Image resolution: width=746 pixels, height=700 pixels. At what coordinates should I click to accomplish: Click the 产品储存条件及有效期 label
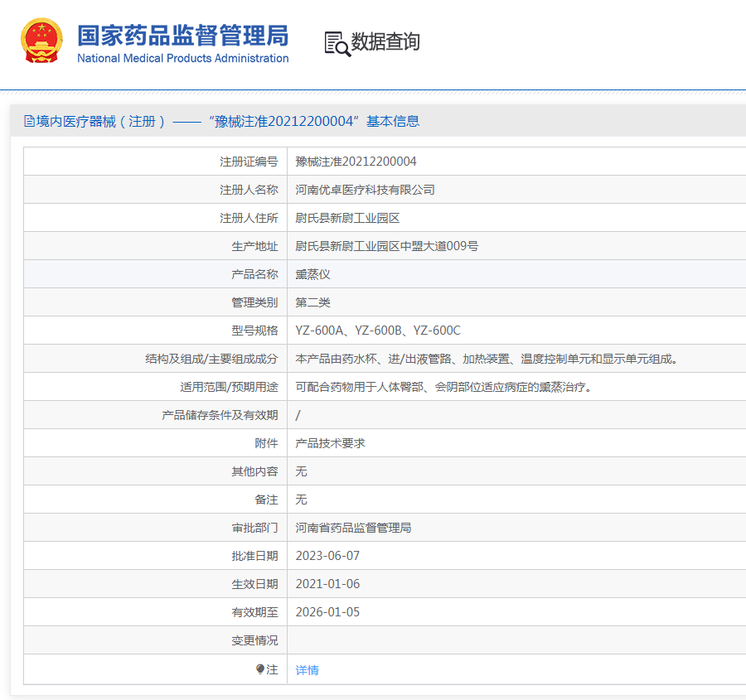click(220, 415)
